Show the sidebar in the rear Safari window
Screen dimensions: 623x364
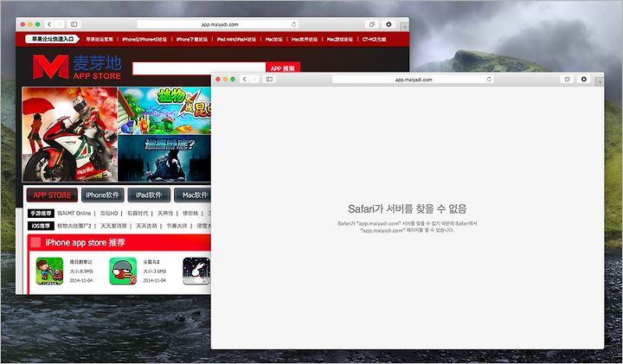[74, 24]
